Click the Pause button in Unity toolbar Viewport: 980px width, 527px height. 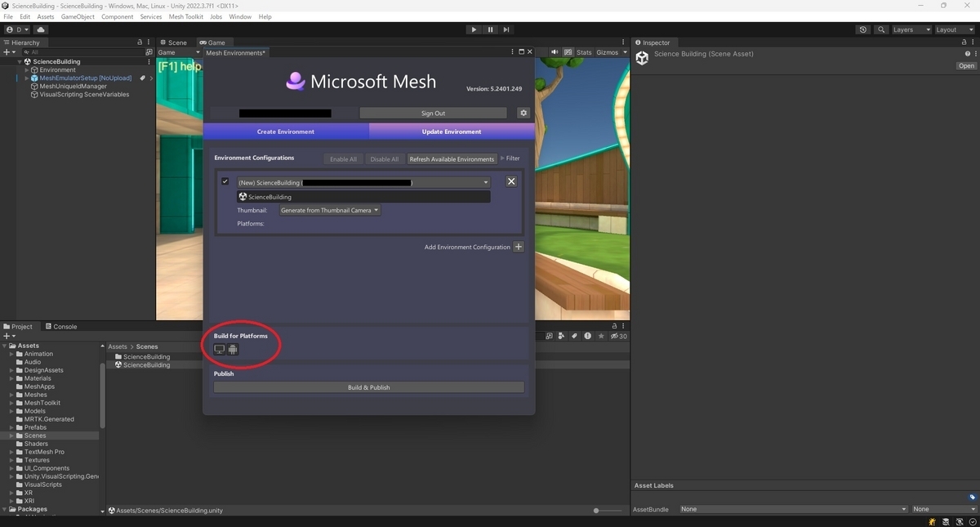click(x=490, y=29)
